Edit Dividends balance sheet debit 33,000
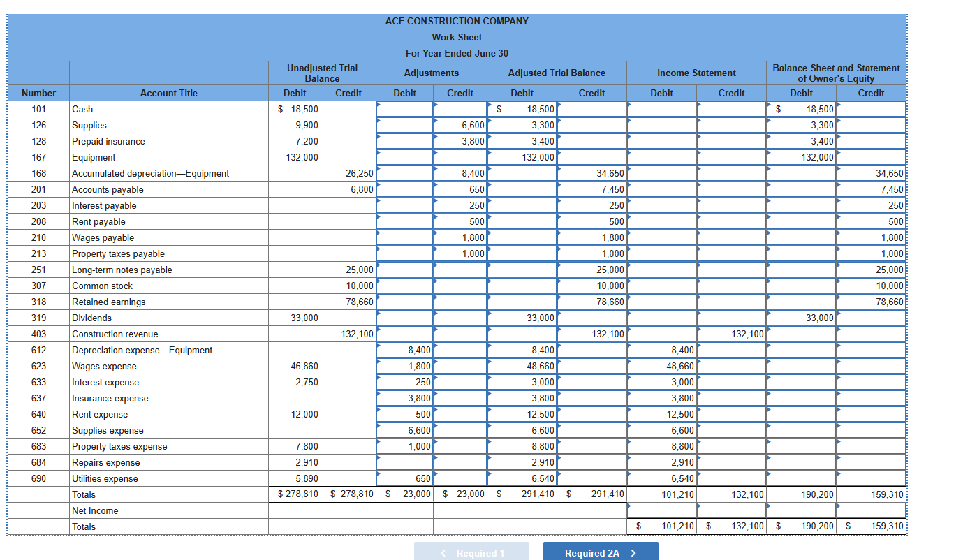Viewport: 970px width, 560px height. 801,318
